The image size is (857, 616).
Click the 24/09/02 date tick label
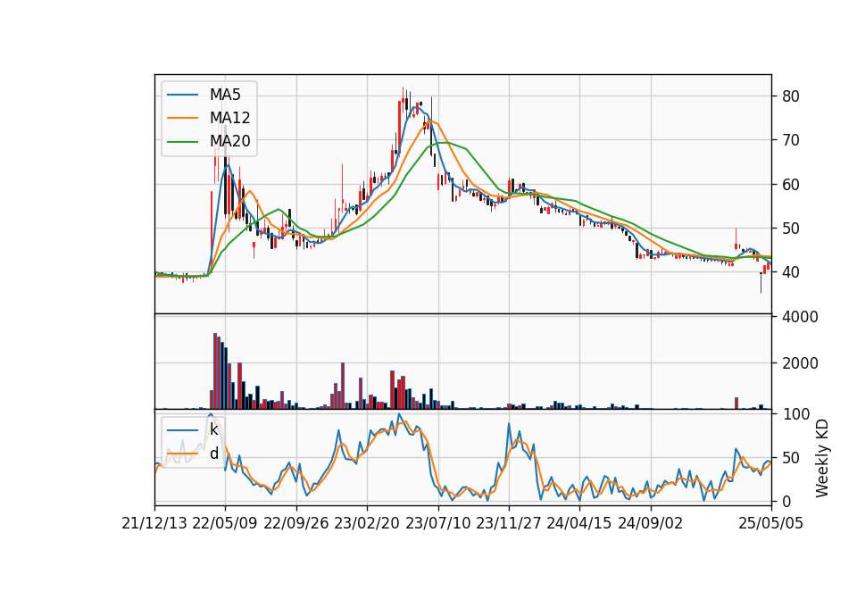(x=651, y=524)
